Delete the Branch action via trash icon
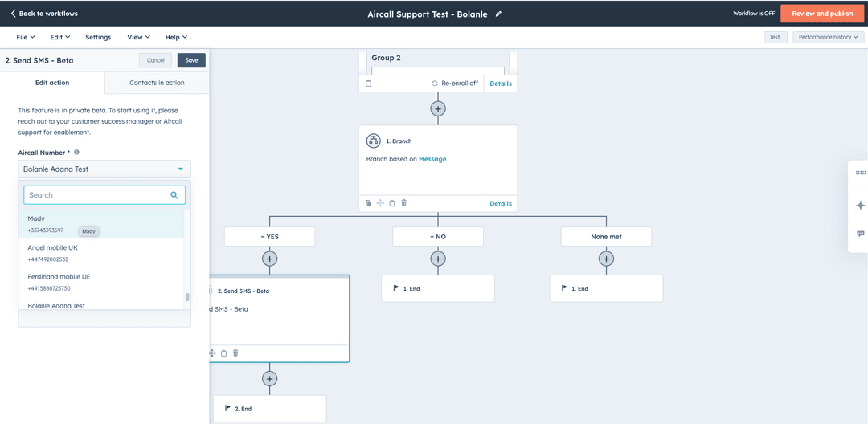The width and height of the screenshot is (868, 424). tap(403, 203)
